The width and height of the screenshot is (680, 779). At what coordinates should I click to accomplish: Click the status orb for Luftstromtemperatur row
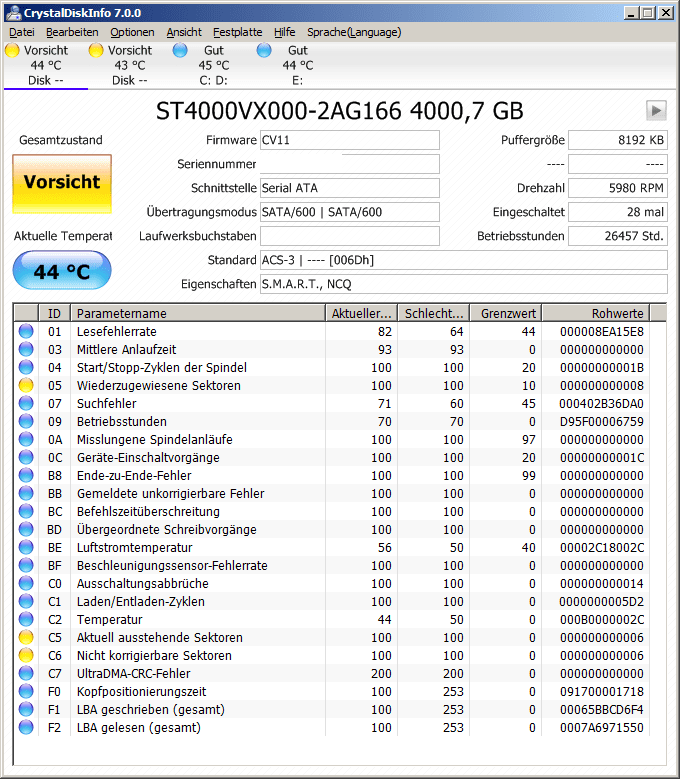coord(26,547)
